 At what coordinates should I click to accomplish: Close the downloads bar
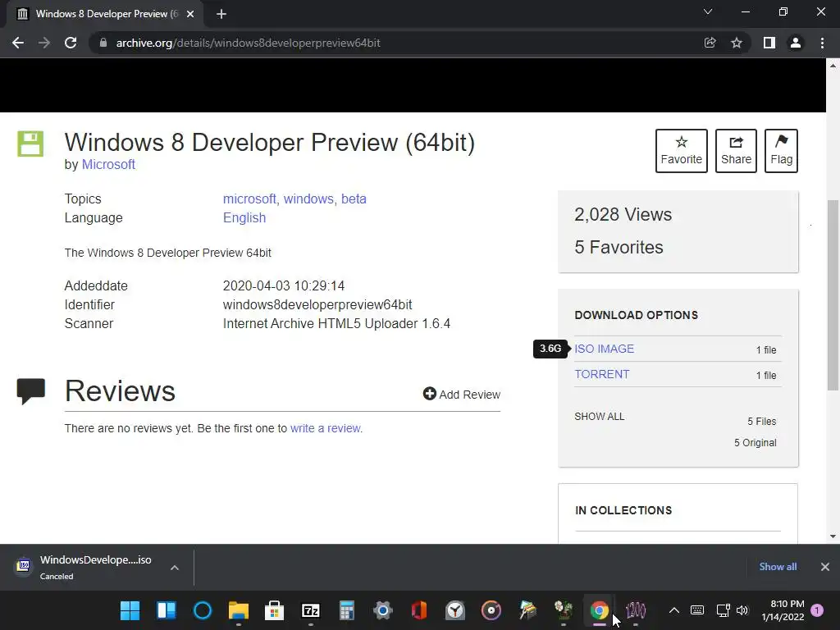pos(825,567)
